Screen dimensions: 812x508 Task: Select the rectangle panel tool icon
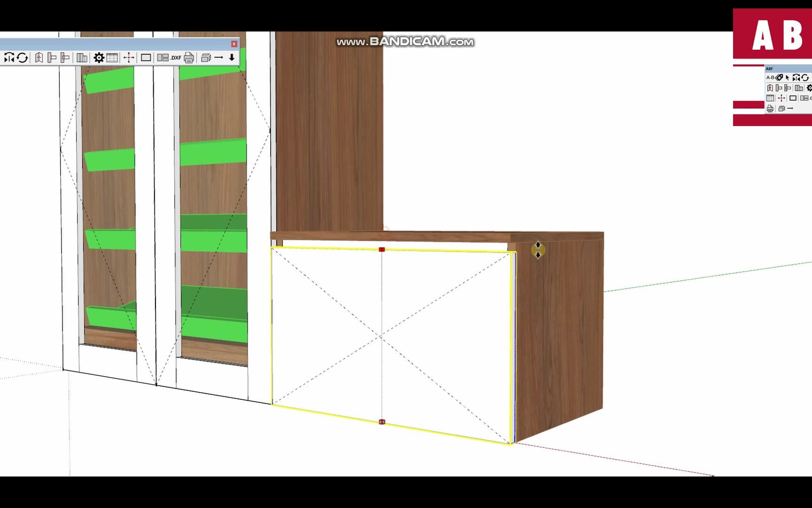pyautogui.click(x=146, y=58)
